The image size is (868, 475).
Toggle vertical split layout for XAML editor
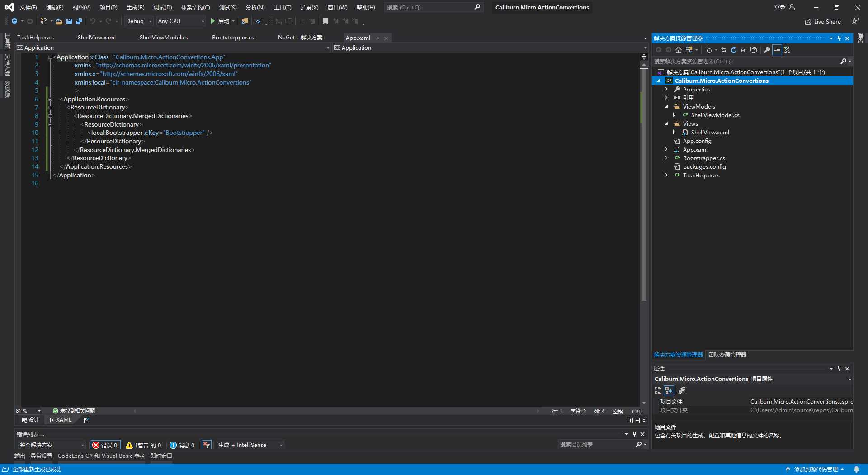pos(630,420)
